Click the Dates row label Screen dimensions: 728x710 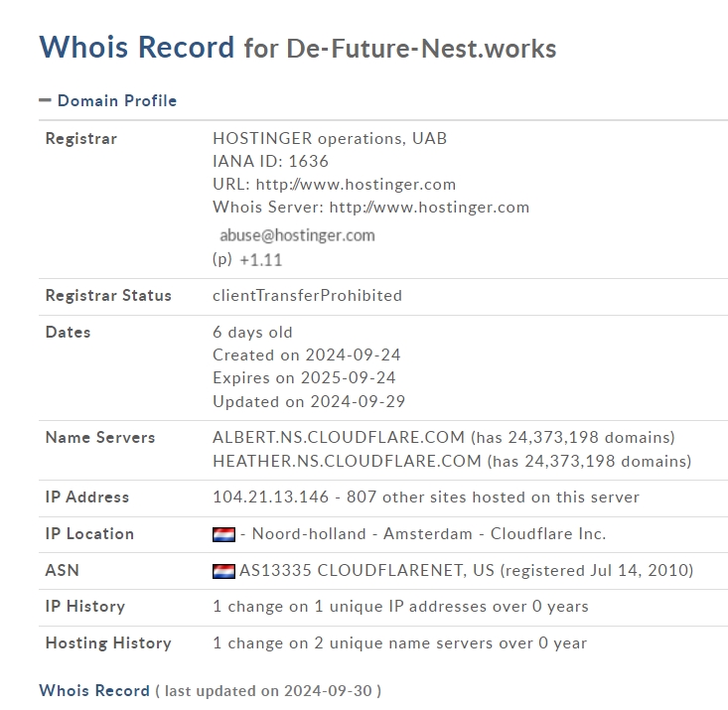[x=68, y=332]
